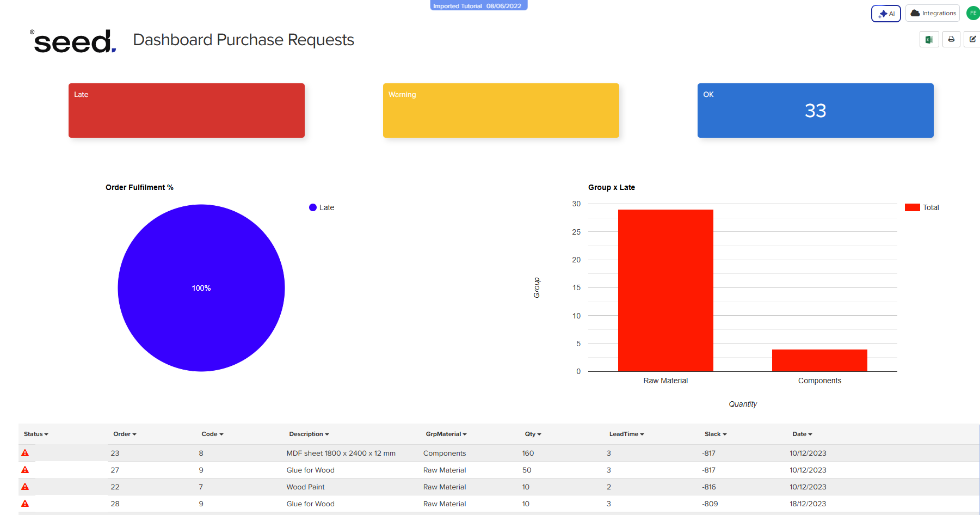Click warning icon on order 23 row
The height and width of the screenshot is (515, 980).
(x=25, y=453)
